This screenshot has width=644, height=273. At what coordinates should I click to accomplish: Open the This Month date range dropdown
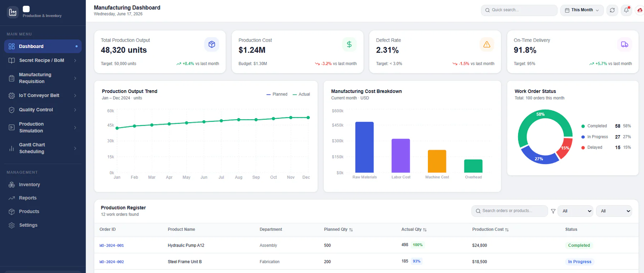[582, 10]
